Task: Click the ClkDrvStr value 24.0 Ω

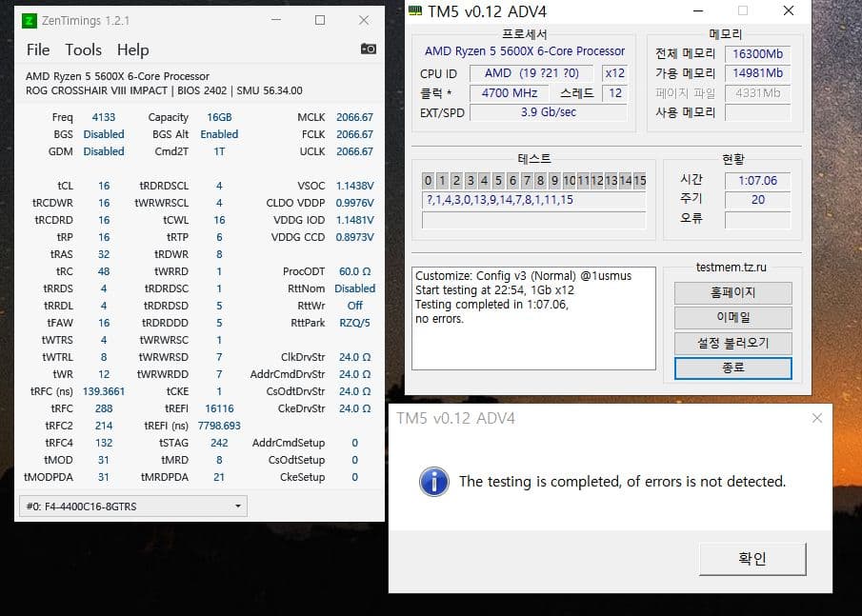Action: pyautogui.click(x=354, y=357)
